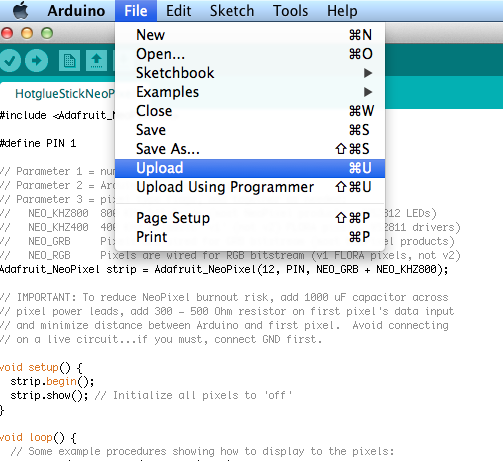
Task: Choose Save from the File menu
Action: (250, 130)
